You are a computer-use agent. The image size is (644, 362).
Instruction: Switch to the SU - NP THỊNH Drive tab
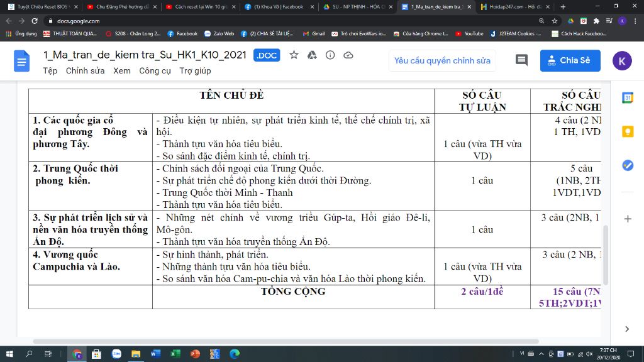click(x=357, y=6)
